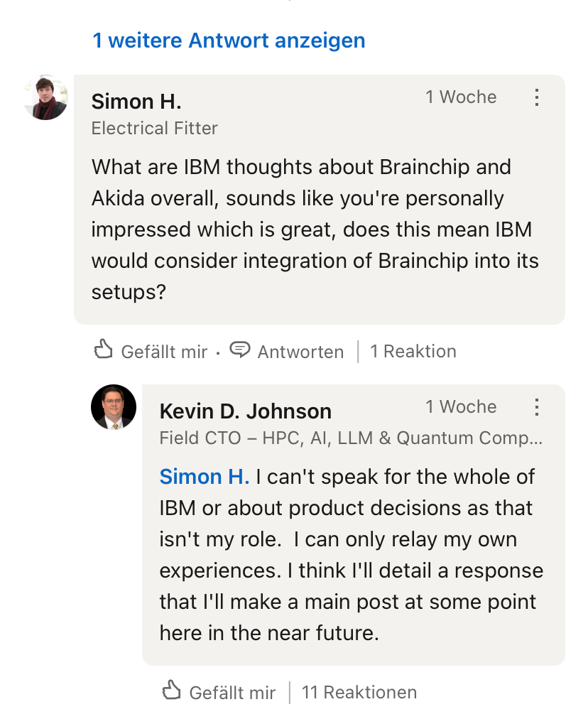The height and width of the screenshot is (719, 588).
Task: Click thumbs-up icon under Simon H.'s comment
Action: tap(104, 350)
